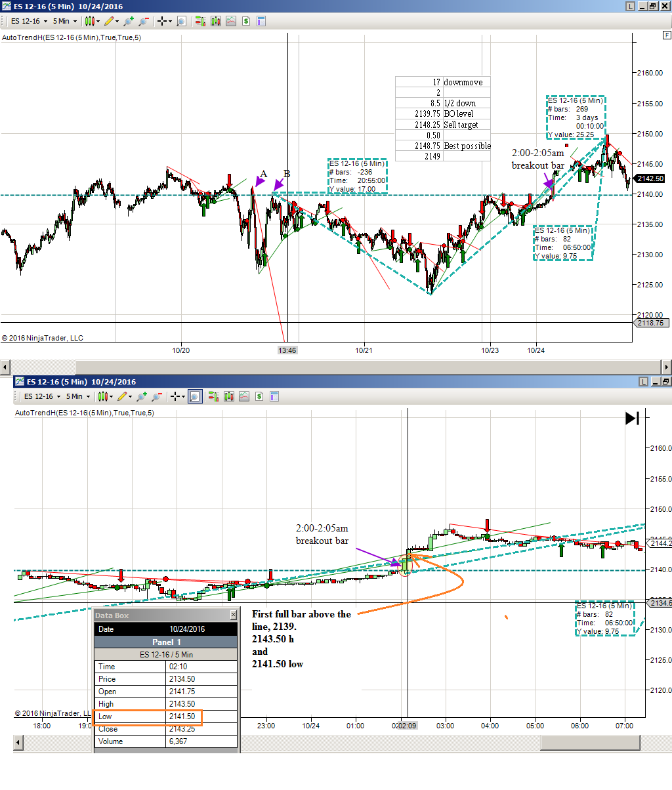Jump to latest bar arrow in bottom chart
This screenshot has width=672, height=790.
[632, 418]
